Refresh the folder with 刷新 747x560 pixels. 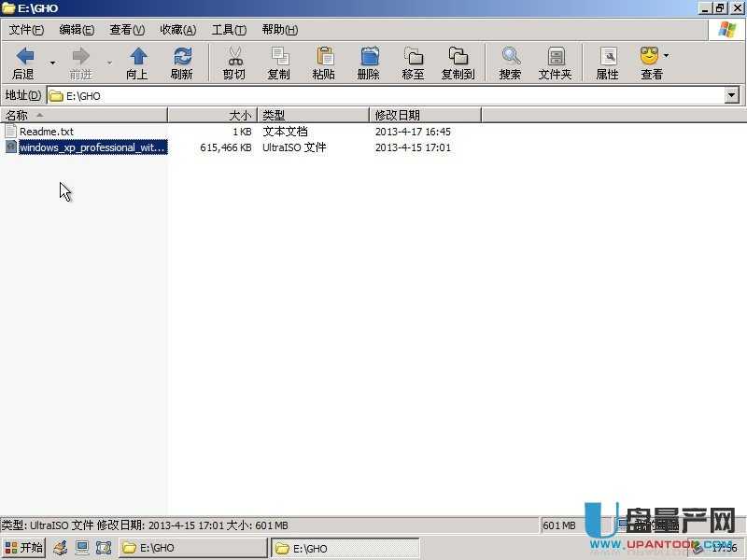182,63
